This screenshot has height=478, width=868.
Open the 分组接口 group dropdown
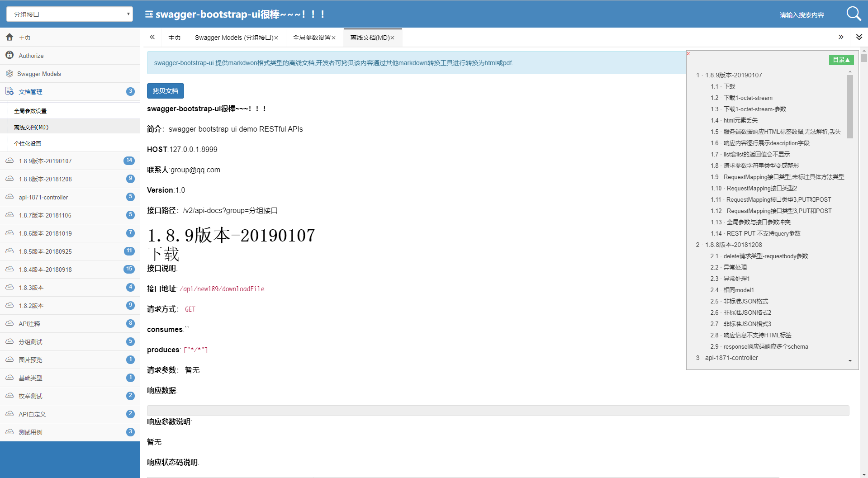pyautogui.click(x=70, y=14)
